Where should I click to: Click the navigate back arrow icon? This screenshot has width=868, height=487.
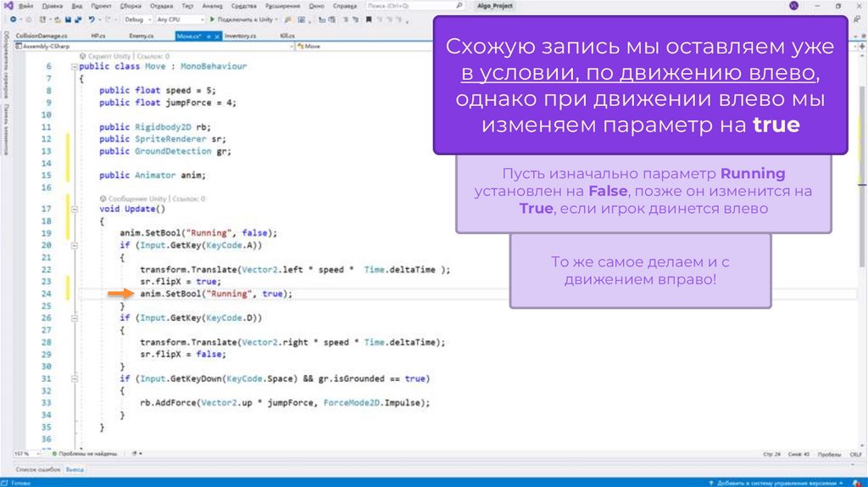(14, 18)
